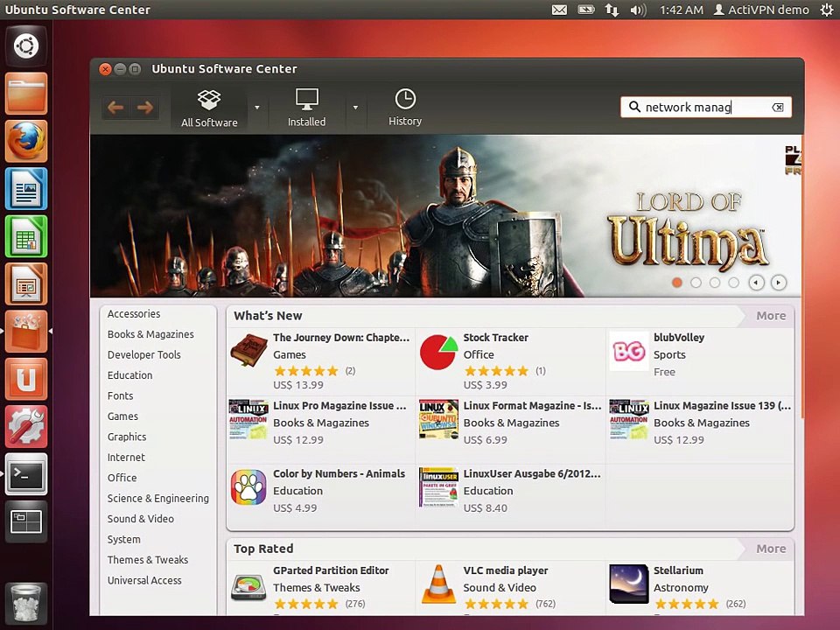The image size is (840, 630).
Task: Open the battery indicator menu
Action: coord(586,10)
